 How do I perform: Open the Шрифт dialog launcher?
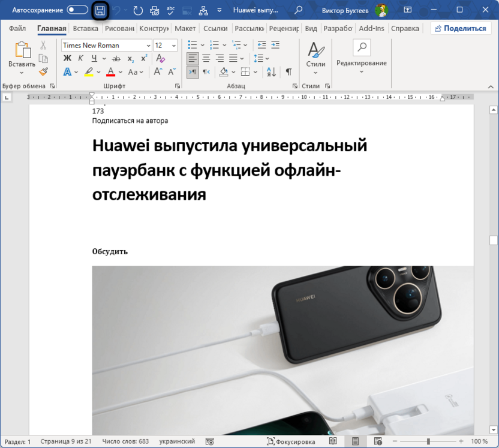[178, 86]
